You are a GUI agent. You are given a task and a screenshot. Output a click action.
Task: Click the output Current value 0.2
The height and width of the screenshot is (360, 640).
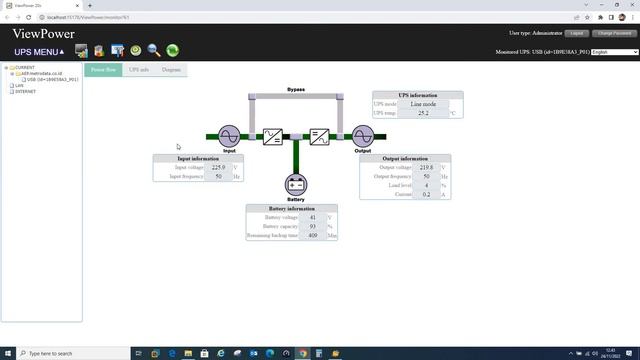[x=426, y=194]
